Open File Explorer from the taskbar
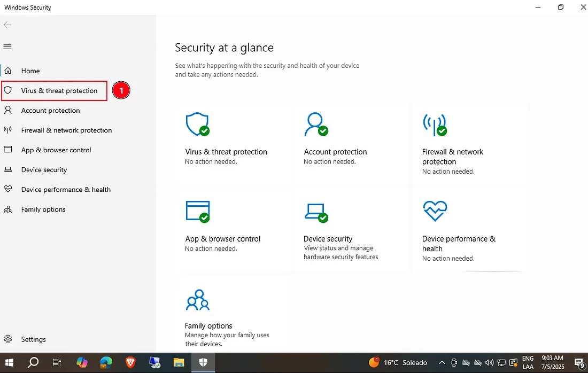Viewport: 588px width, 373px height. tap(179, 362)
